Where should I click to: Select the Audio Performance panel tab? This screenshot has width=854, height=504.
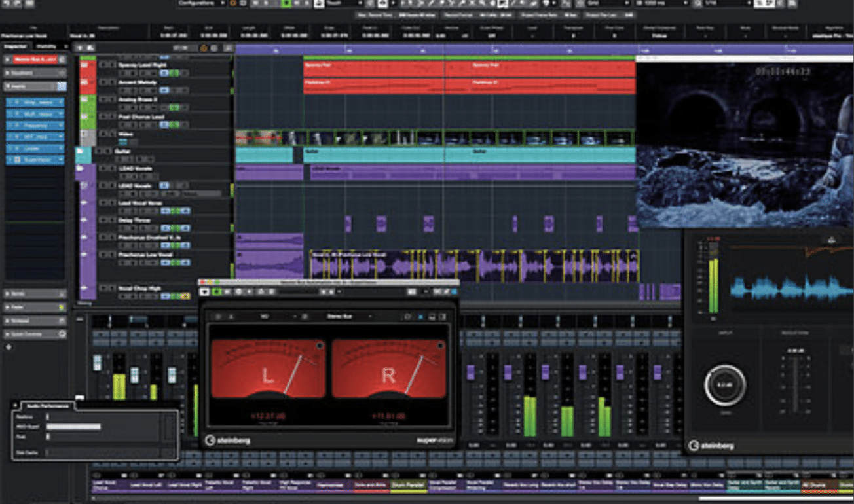pyautogui.click(x=47, y=406)
